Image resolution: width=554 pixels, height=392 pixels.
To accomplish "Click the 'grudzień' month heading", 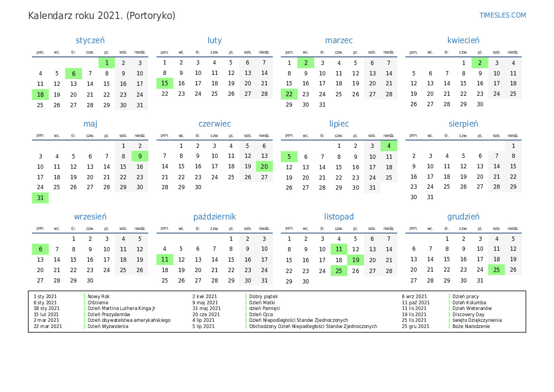I will click(x=463, y=217).
